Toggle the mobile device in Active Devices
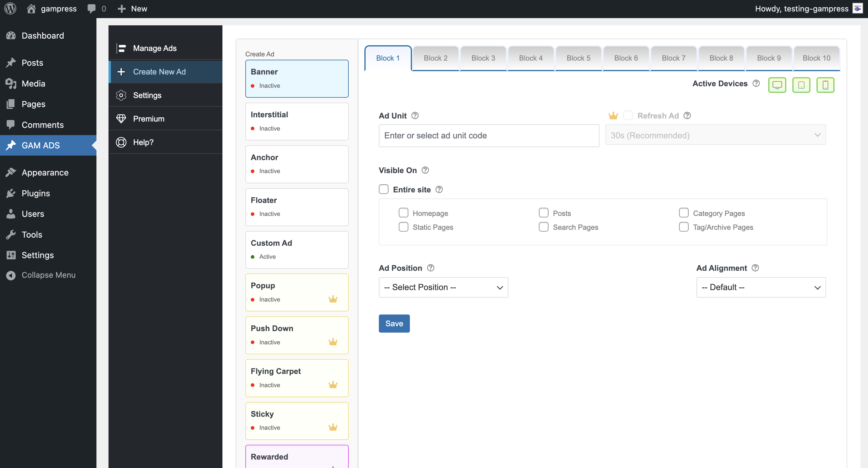Screen dimensions: 868x468 825,85
